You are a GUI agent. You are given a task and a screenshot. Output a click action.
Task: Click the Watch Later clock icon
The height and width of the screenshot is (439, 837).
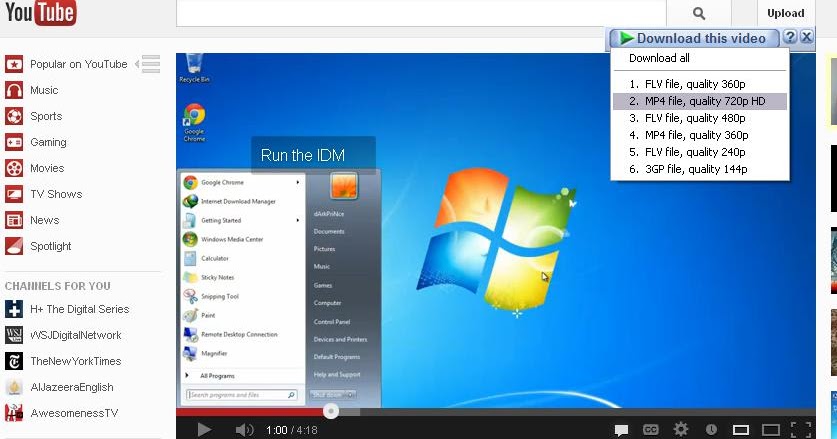coord(711,429)
